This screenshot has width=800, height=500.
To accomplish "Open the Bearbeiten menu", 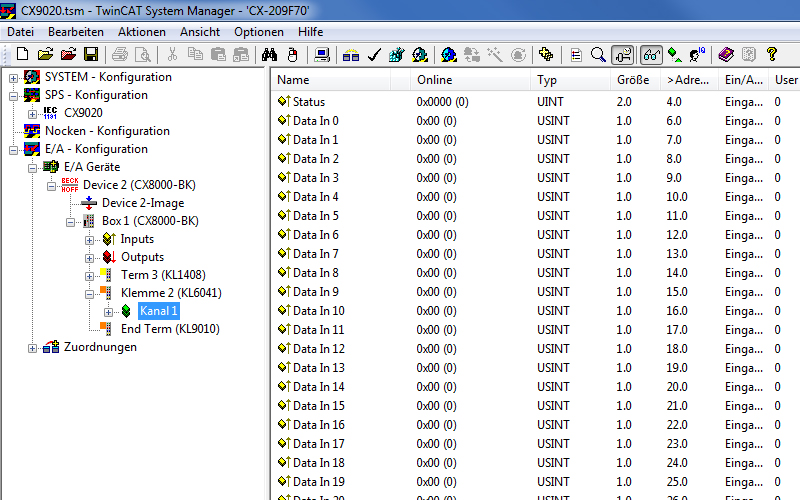I will click(x=76, y=32).
